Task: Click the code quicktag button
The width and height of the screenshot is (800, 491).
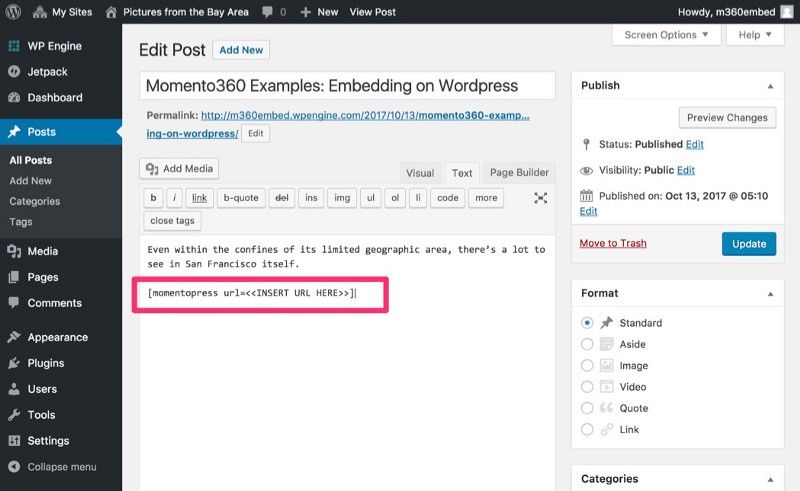Action: [447, 198]
